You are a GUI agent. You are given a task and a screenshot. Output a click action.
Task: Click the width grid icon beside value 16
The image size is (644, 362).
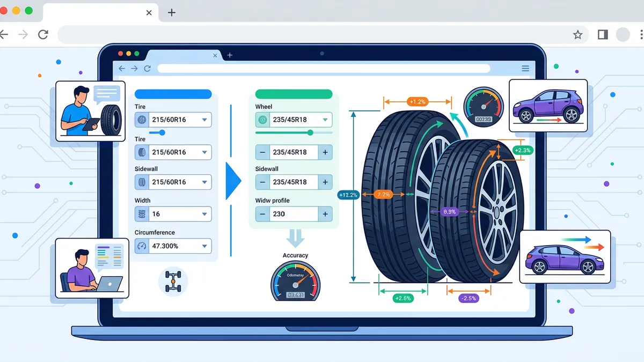click(x=141, y=214)
